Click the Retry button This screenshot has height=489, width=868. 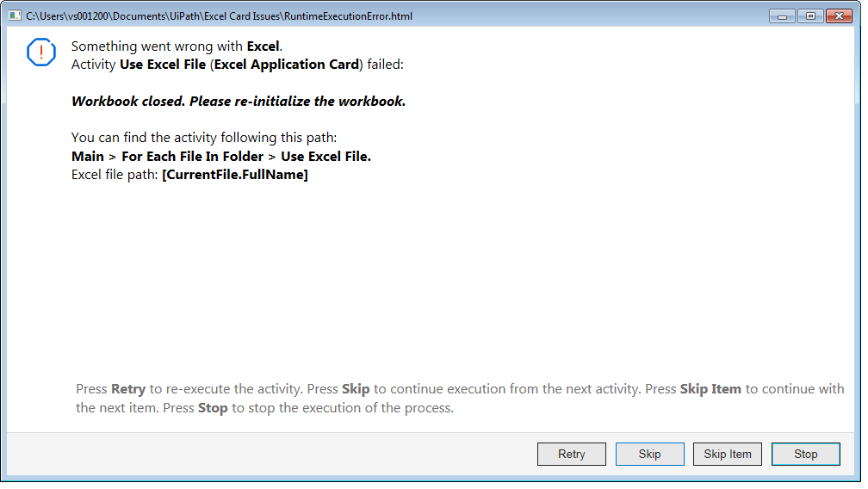point(571,454)
